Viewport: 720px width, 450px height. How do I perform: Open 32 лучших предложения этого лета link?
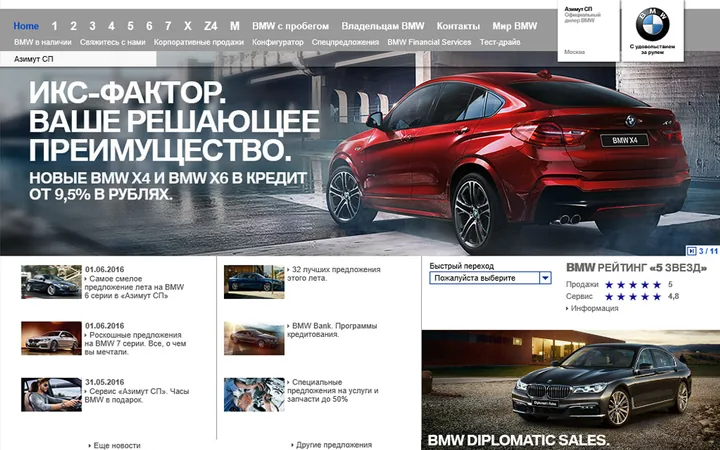(x=334, y=274)
